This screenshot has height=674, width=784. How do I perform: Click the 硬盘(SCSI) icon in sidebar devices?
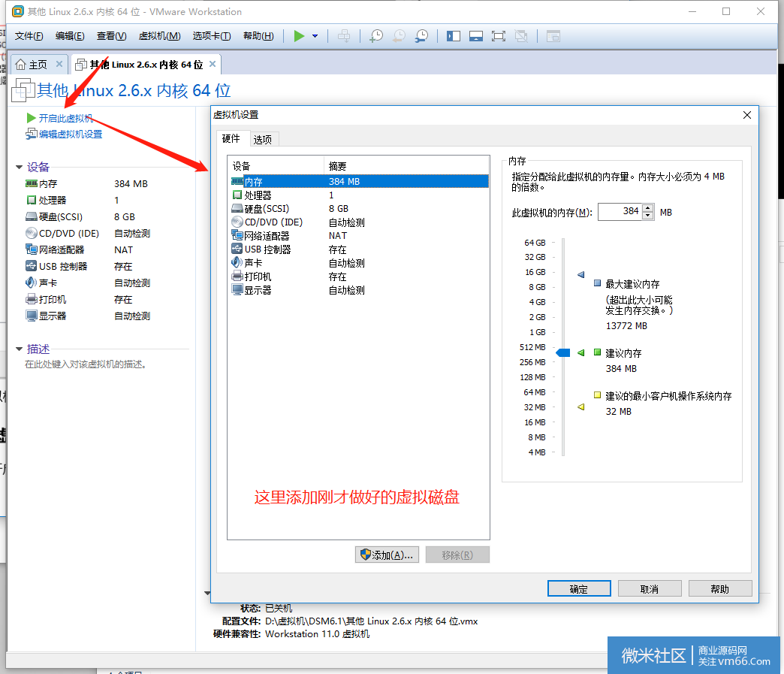[x=32, y=216]
